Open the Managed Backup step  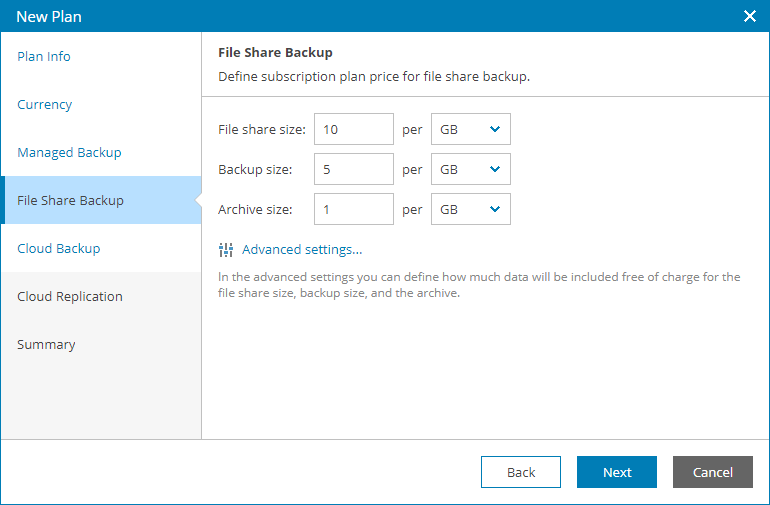(69, 153)
